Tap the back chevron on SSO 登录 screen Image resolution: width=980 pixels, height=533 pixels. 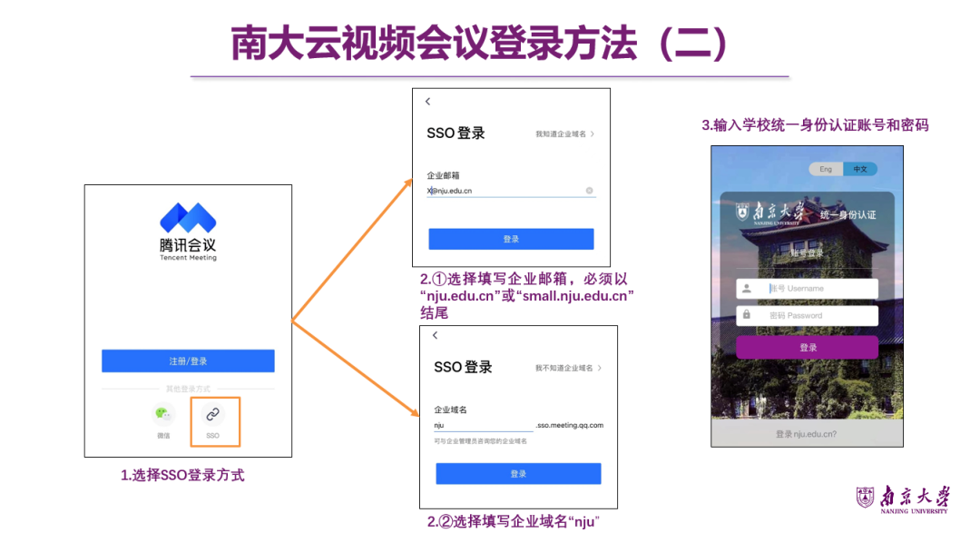(426, 102)
